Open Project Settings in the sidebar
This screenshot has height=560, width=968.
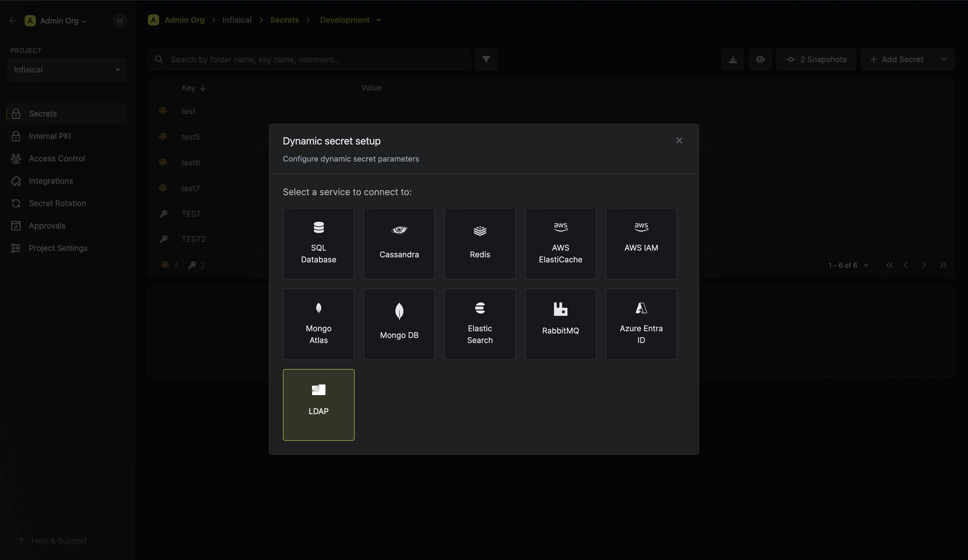[x=67, y=248]
